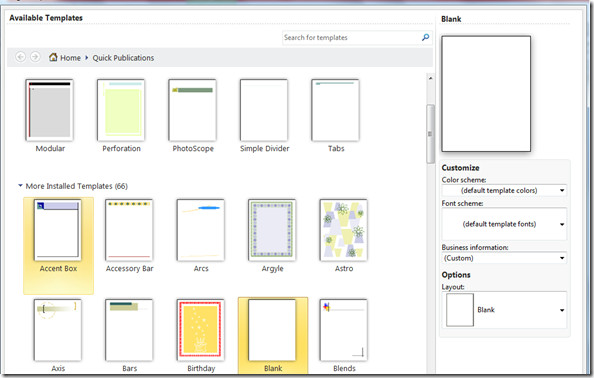Choose the Tabs template
Screen dimensions: 594x378
pos(335,110)
